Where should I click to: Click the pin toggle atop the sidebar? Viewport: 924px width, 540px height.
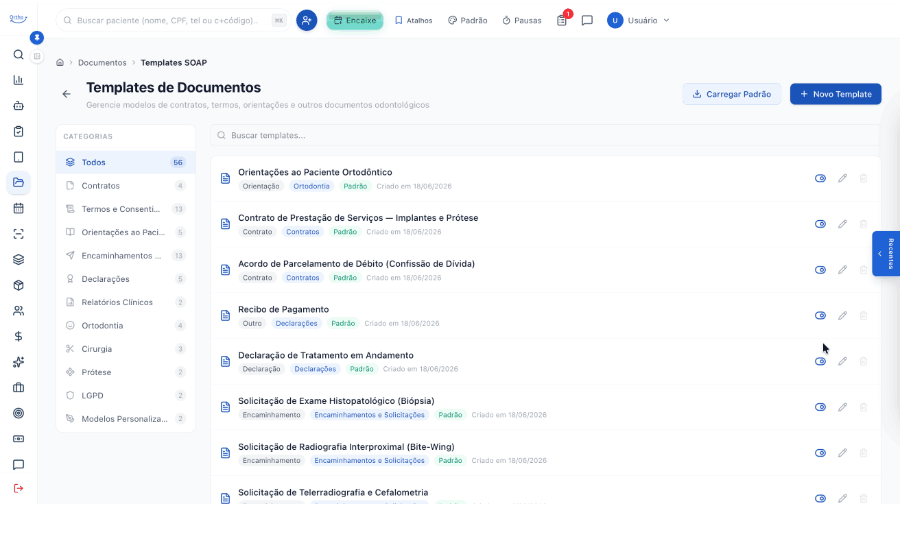(x=37, y=37)
